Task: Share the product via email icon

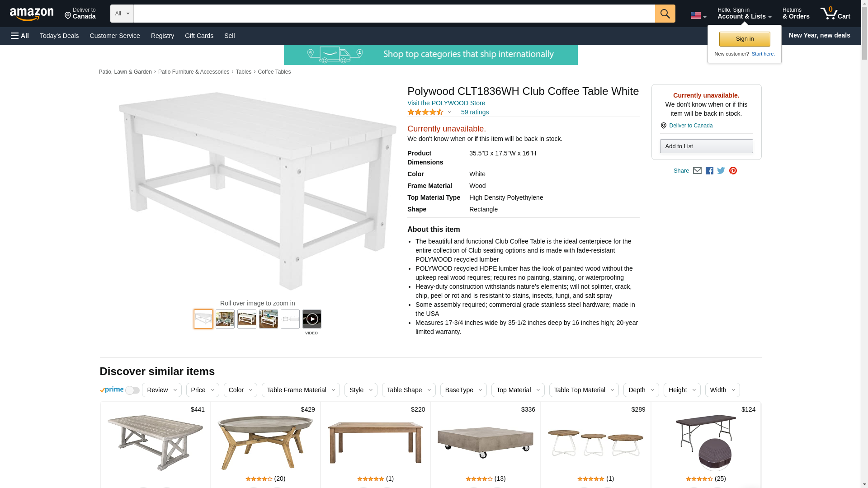Action: pos(697,171)
